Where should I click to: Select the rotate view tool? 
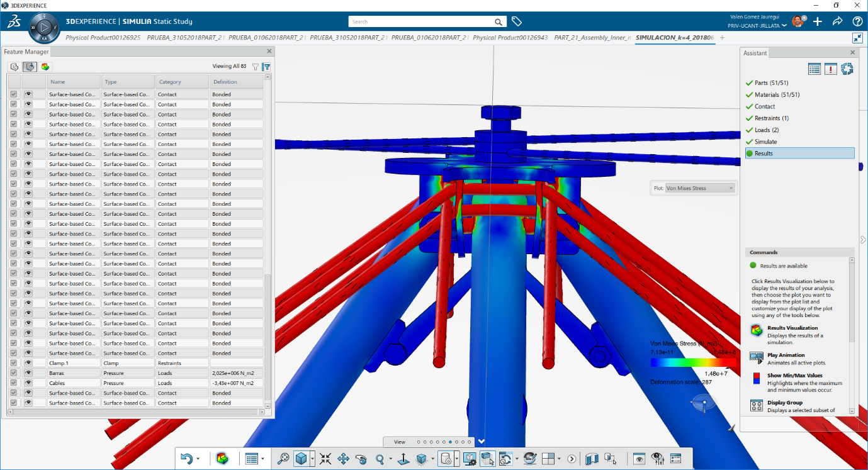coord(361,459)
